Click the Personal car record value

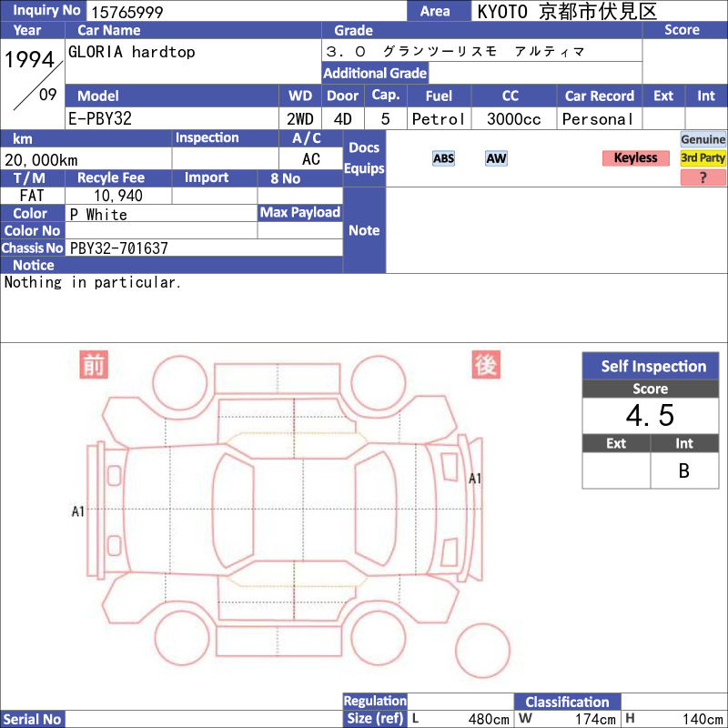597,119
